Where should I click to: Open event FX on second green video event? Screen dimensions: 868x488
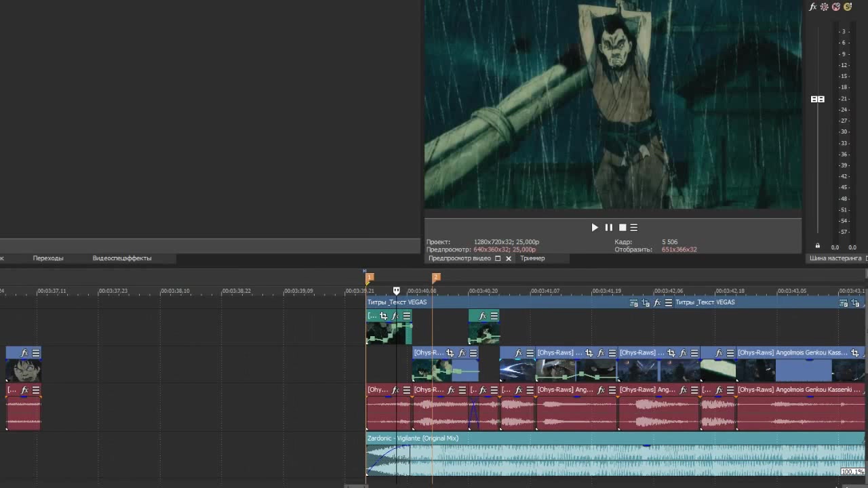483,316
